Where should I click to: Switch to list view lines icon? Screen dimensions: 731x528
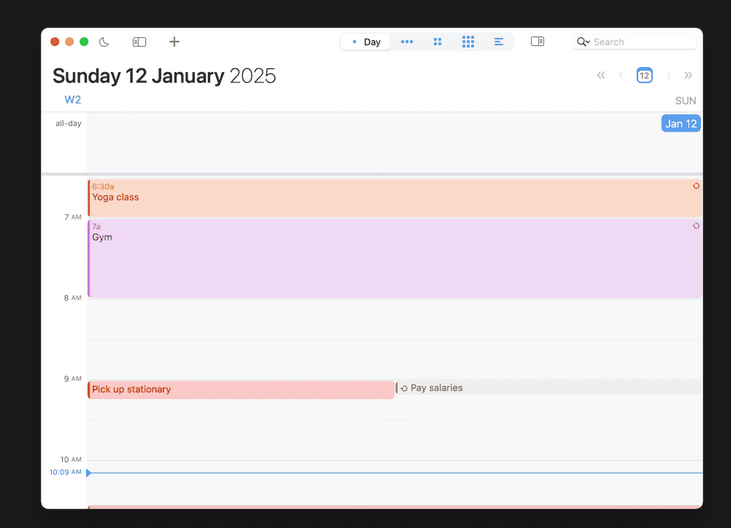coord(498,42)
